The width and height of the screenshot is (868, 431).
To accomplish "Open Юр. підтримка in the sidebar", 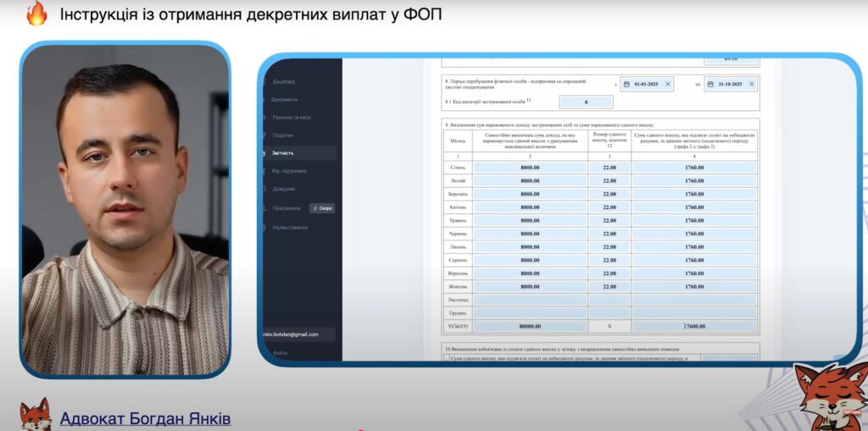I will (x=289, y=171).
